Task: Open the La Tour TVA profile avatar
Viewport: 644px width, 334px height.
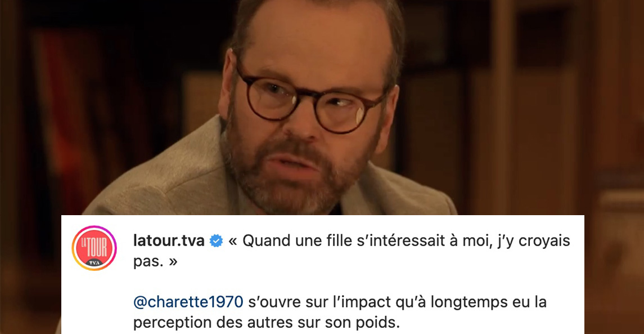Action: (x=94, y=248)
